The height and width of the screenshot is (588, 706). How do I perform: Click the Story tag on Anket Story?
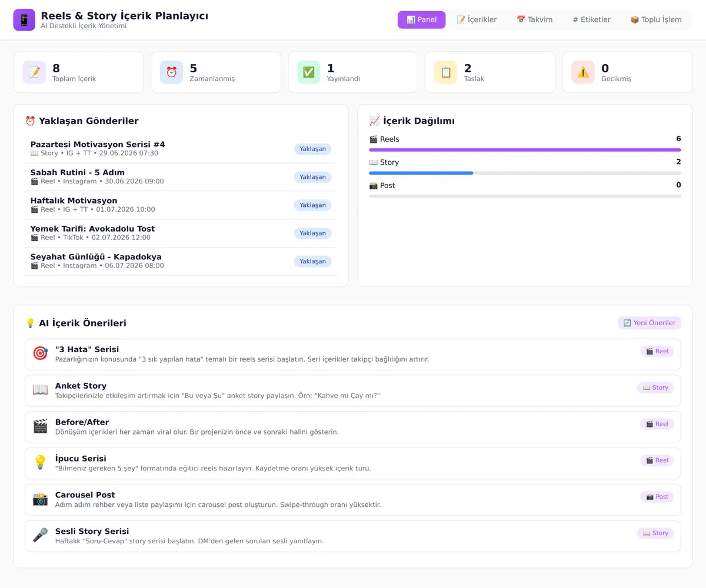pyautogui.click(x=655, y=387)
